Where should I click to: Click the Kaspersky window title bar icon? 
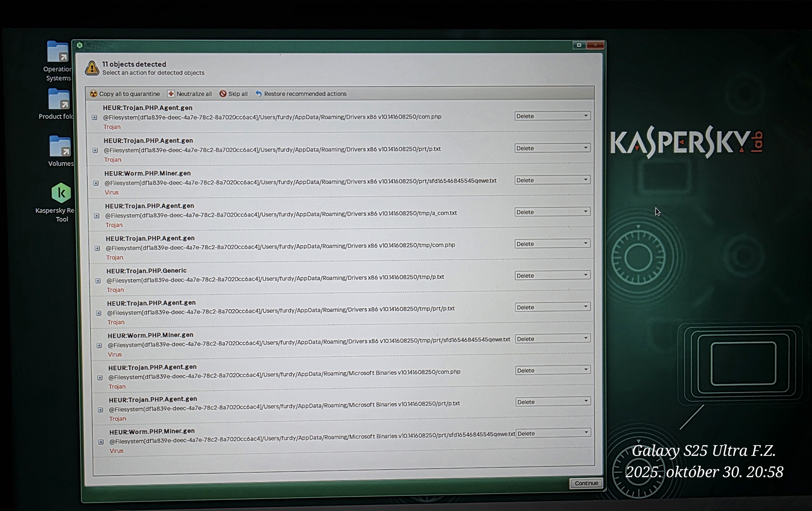pos(80,45)
